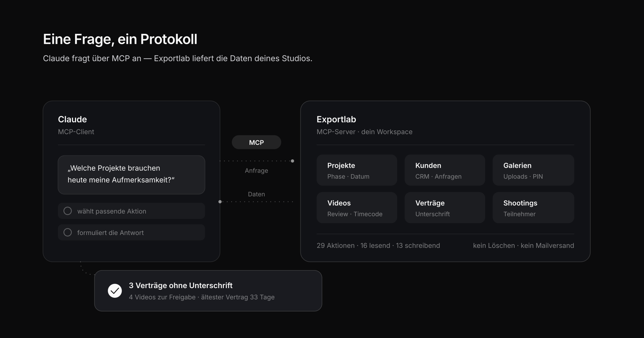The height and width of the screenshot is (338, 644).
Task: Click the Claude panel title
Action: (72, 119)
